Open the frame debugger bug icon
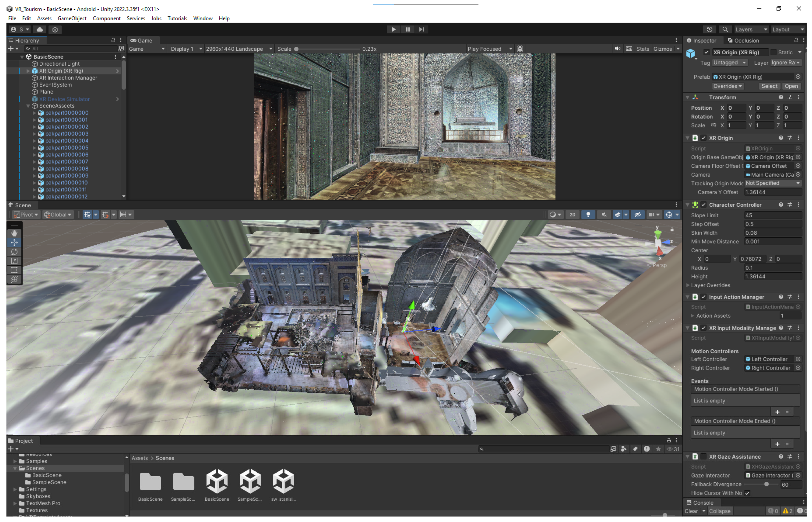Image resolution: width=812 pixels, height=522 pixels. [520, 49]
